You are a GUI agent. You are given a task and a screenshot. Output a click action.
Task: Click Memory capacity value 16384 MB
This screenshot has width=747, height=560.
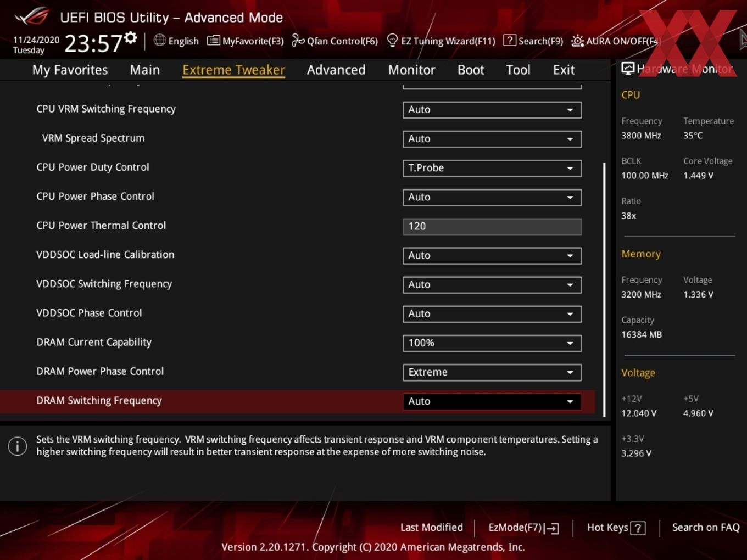click(642, 334)
